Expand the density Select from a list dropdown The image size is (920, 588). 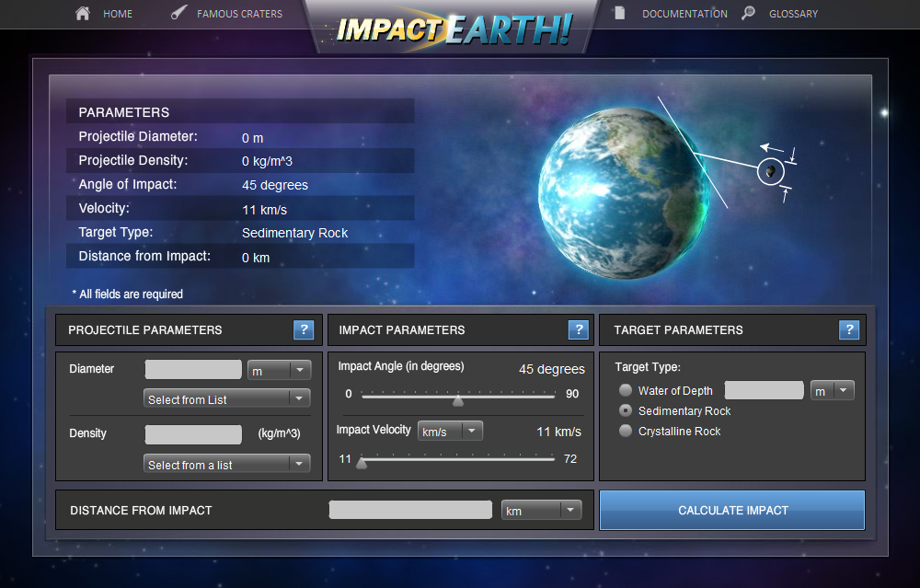pos(227,465)
